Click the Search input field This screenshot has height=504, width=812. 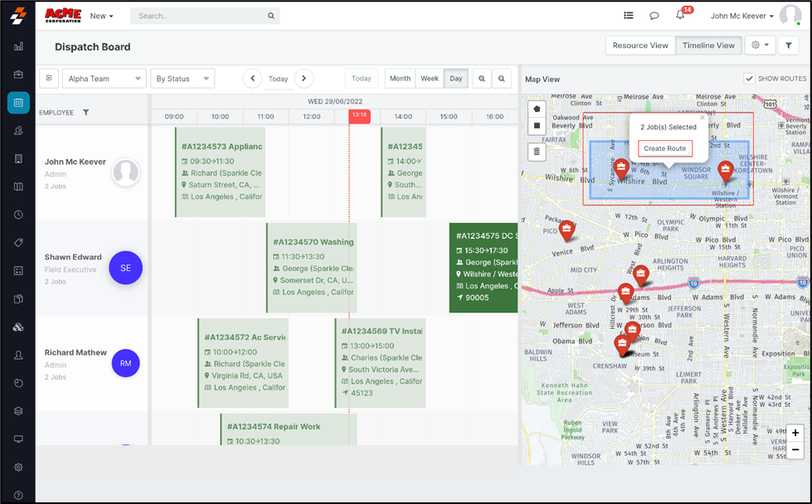199,16
